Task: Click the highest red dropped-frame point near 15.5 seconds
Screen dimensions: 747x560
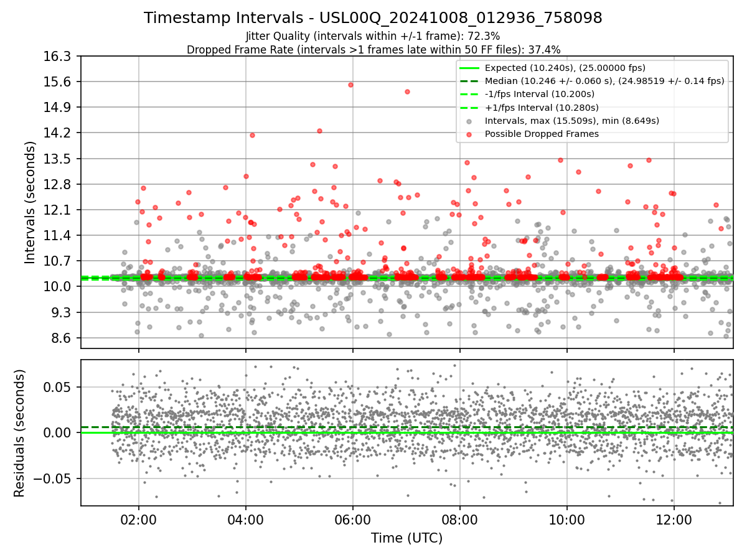Action: pyautogui.click(x=350, y=85)
